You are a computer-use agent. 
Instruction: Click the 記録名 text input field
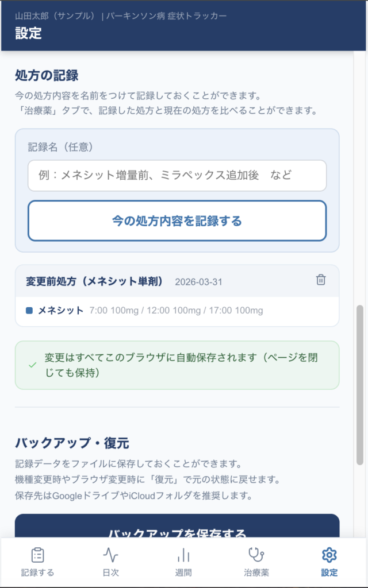(177, 175)
